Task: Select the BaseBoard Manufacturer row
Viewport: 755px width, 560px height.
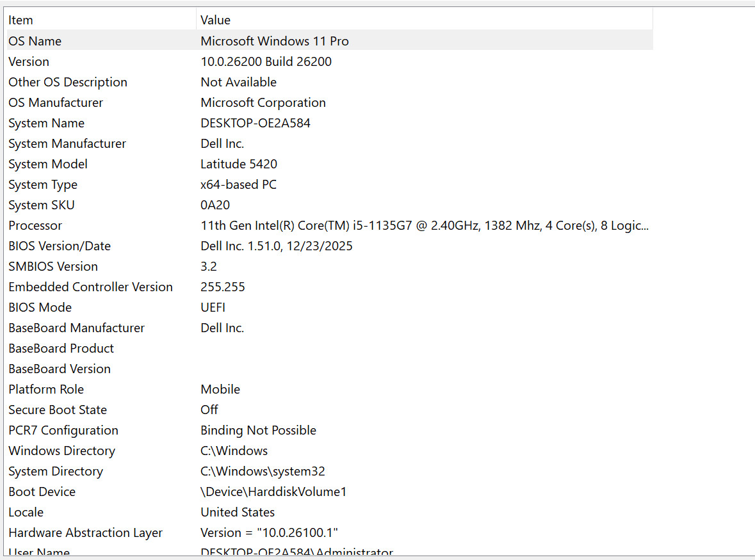Action: click(x=76, y=328)
